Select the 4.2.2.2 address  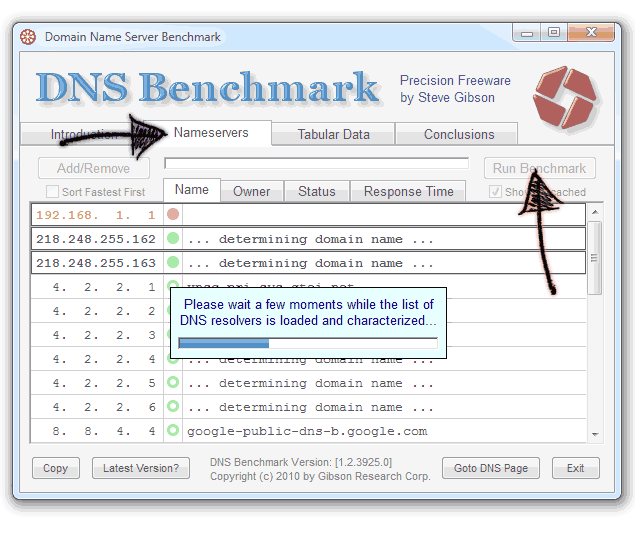click(x=104, y=311)
